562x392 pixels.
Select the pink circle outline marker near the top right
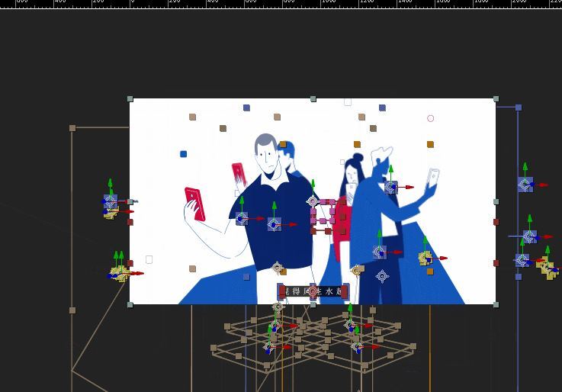point(431,118)
